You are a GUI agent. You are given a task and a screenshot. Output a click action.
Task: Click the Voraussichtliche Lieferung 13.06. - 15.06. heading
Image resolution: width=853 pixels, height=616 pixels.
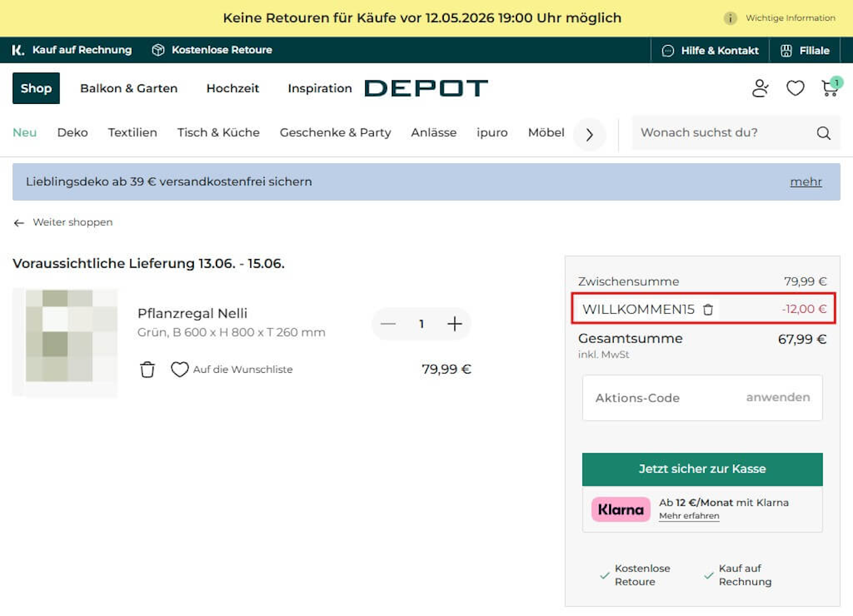coord(149,264)
